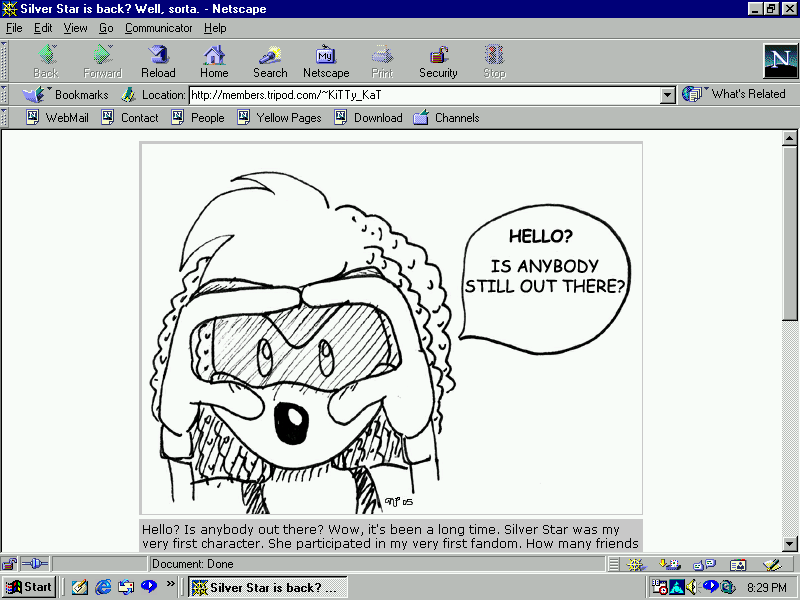Screen dimensions: 800x600
Task: Click the task scheduler tray icon
Action: click(x=660, y=587)
